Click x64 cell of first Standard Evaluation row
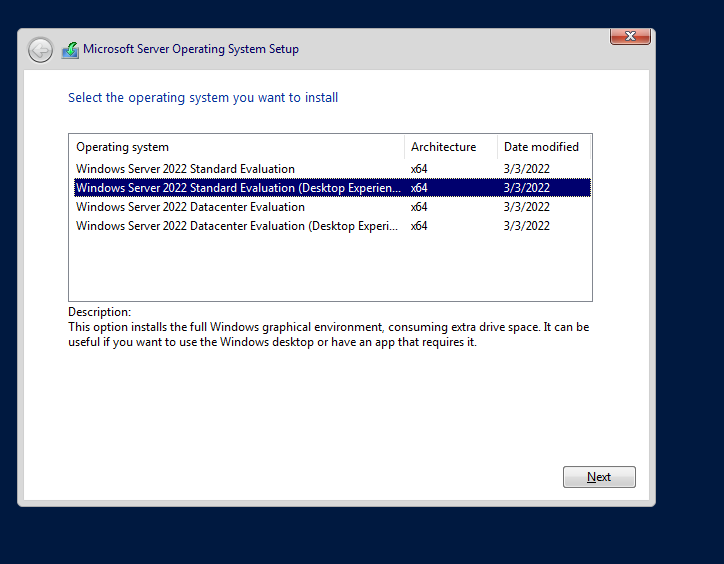 [419, 169]
